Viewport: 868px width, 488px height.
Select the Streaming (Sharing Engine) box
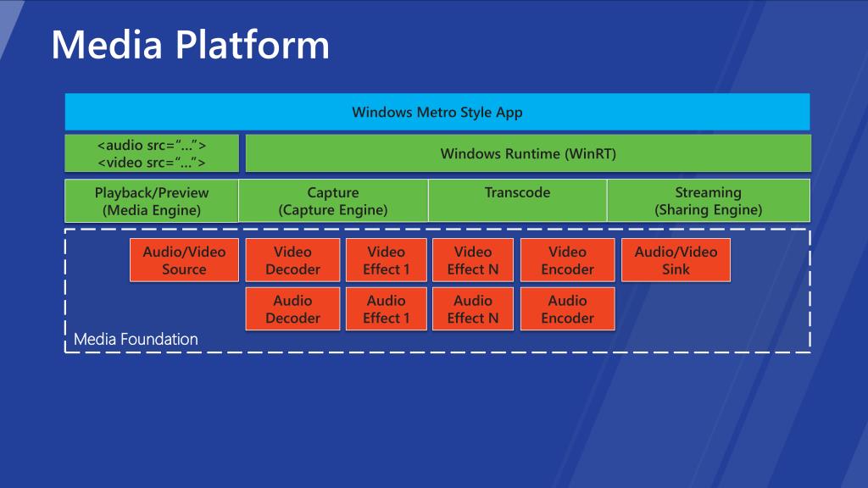[x=709, y=200]
